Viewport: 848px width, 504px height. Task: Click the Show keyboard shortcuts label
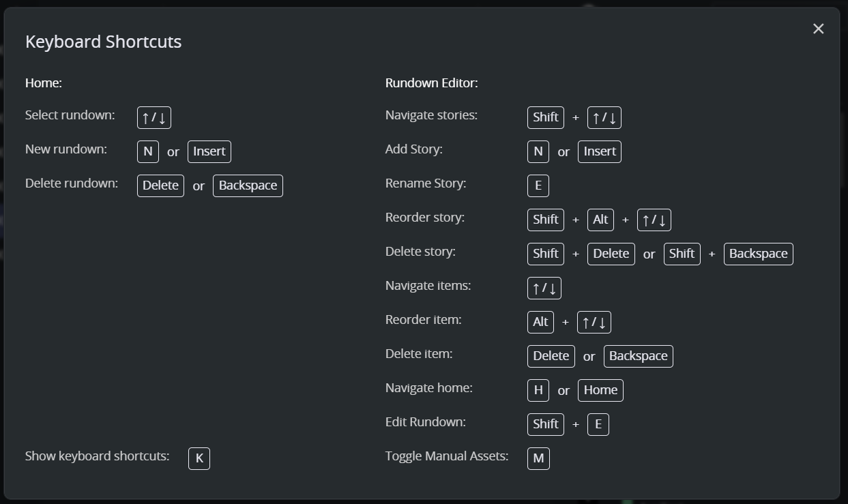[97, 456]
